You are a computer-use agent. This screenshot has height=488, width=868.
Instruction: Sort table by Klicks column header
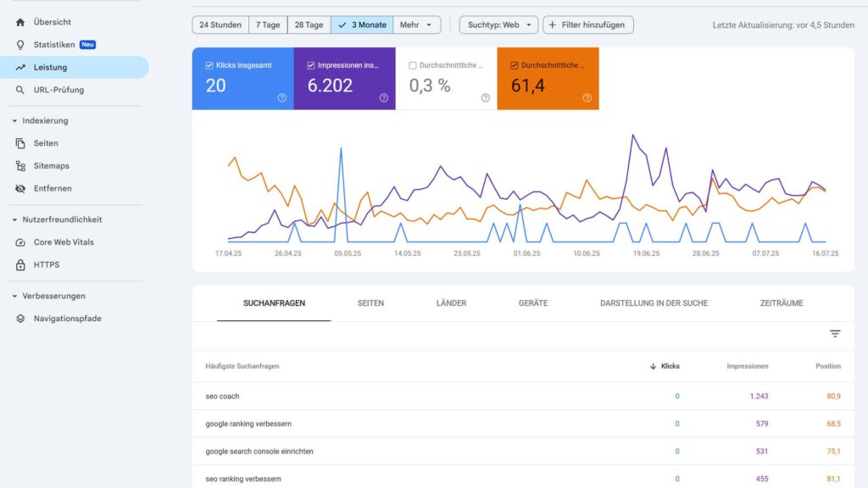(x=669, y=366)
